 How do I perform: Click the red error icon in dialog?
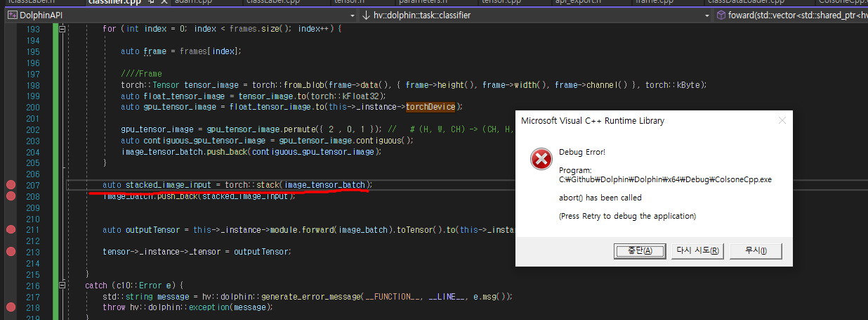541,160
